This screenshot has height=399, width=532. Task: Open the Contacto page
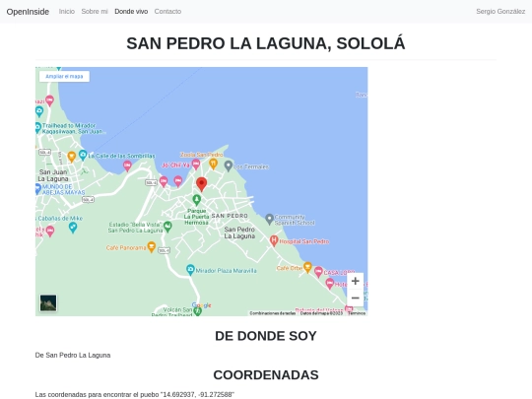click(x=167, y=12)
